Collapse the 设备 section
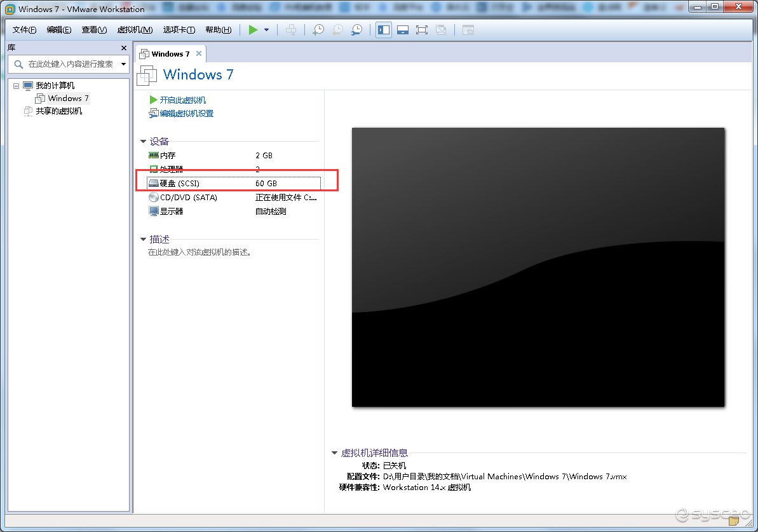Screen dimensions: 758x532 tap(143, 142)
